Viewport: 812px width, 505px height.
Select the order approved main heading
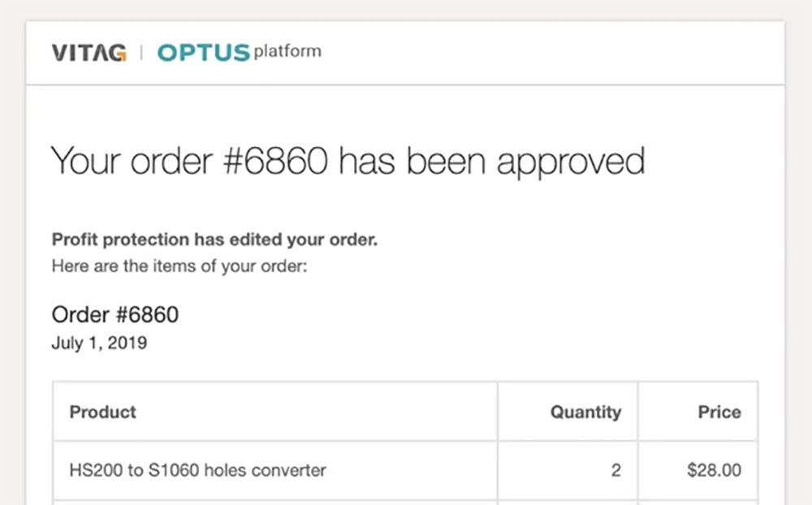pos(348,161)
